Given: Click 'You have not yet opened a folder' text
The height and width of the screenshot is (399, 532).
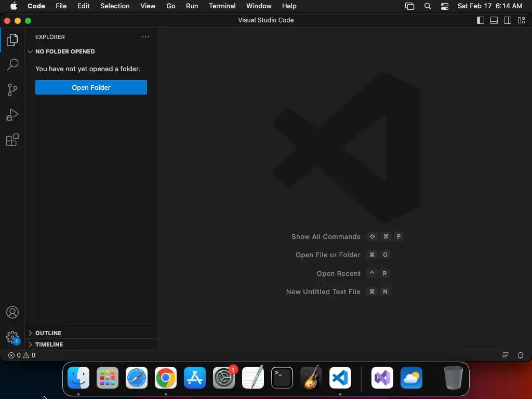Looking at the screenshot, I should tap(87, 69).
